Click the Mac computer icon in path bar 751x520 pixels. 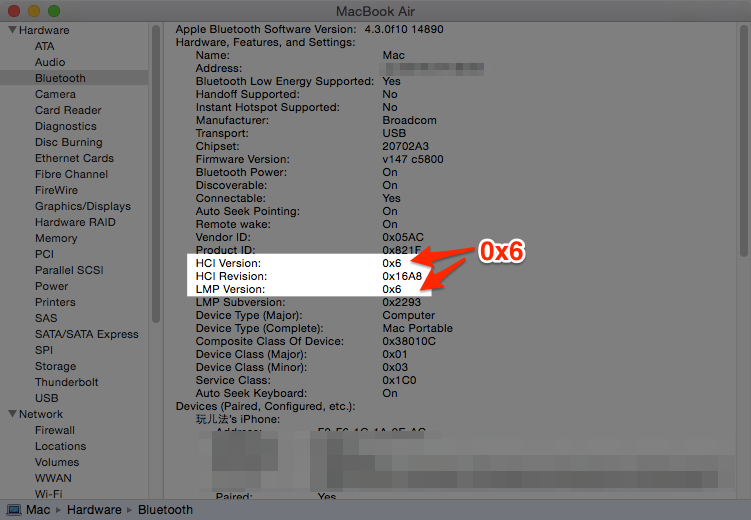[13, 510]
